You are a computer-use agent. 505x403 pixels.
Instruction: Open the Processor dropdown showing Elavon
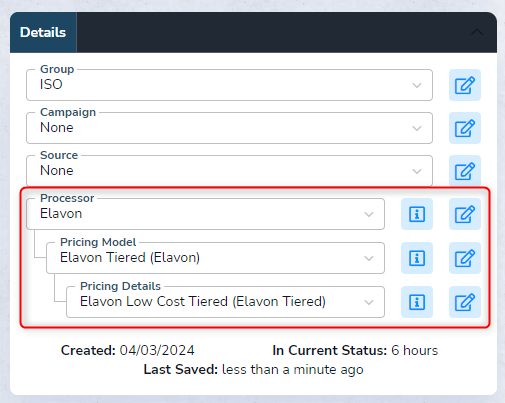click(x=205, y=214)
